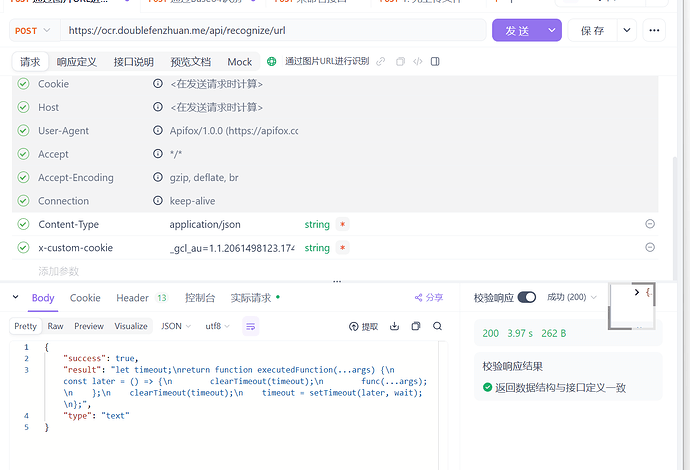The width and height of the screenshot is (690, 470).
Task: Remove the Content-Type header row
Action: (x=650, y=224)
